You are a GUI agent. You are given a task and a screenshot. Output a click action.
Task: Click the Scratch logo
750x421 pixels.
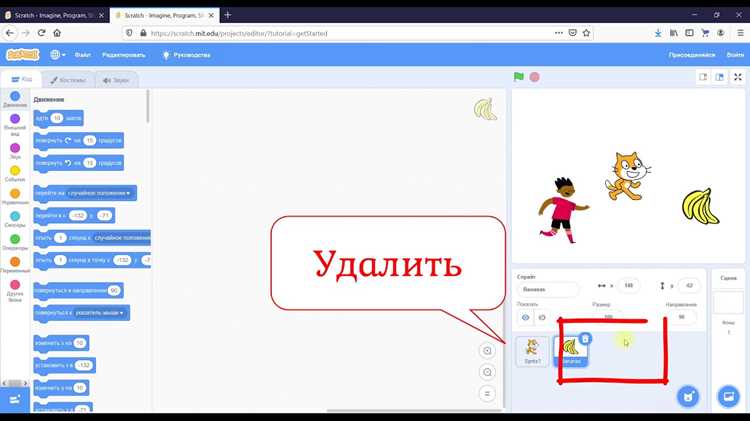[22, 55]
